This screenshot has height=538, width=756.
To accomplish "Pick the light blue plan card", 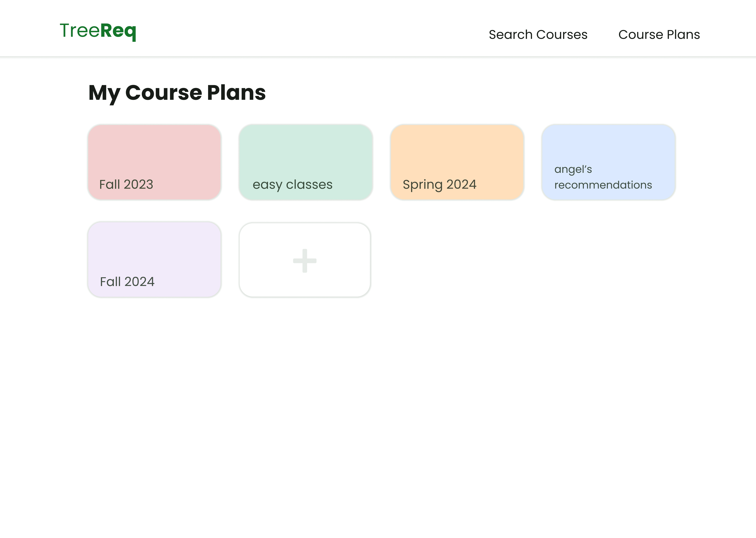I will point(608,162).
